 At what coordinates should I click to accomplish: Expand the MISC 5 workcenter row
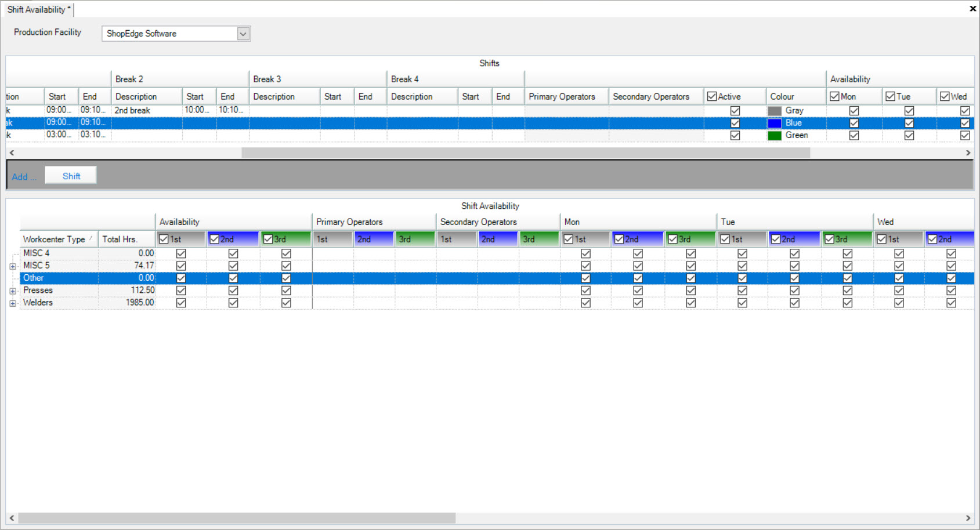tap(13, 266)
